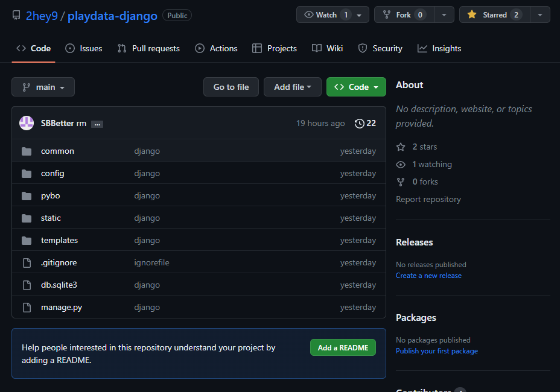Screen dimensions: 560x392
Task: Click the 19 hours ago timestamp
Action: coord(320,123)
